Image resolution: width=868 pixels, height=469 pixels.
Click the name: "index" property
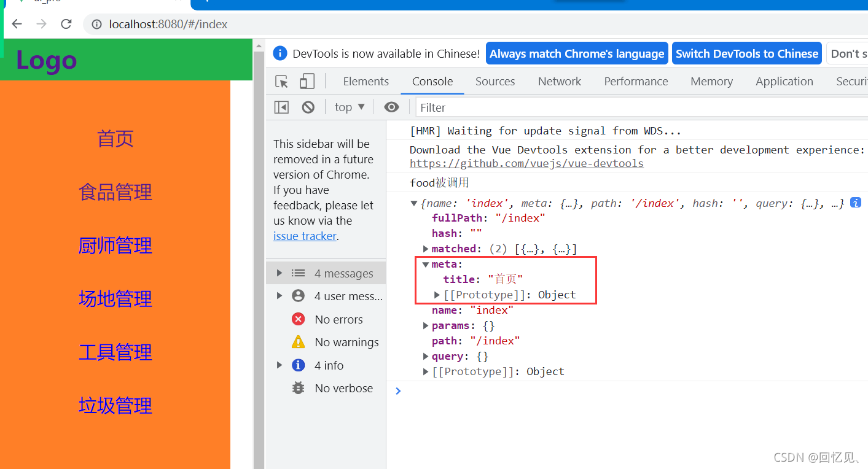tap(472, 310)
